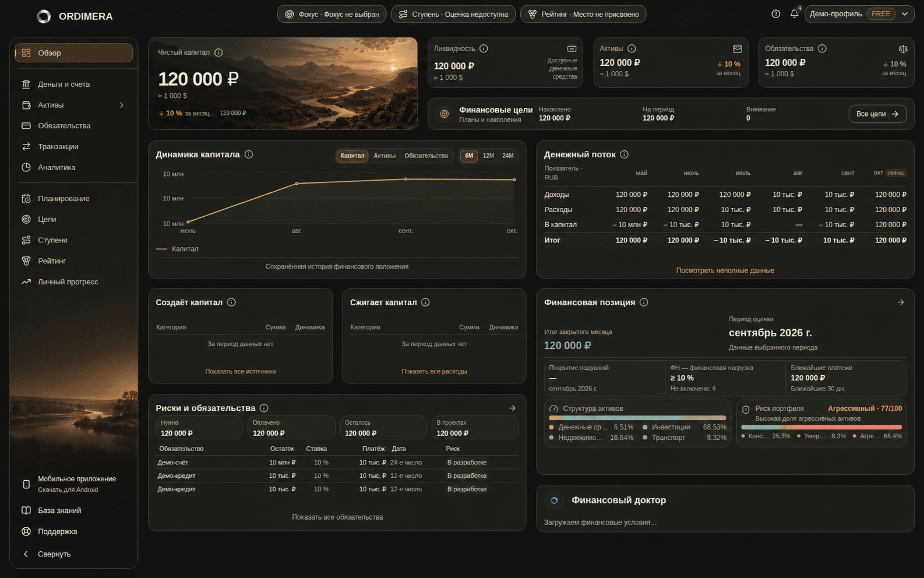This screenshot has height=578, width=924.
Task: Click info icon next to Динамика капитала
Action: click(x=249, y=154)
